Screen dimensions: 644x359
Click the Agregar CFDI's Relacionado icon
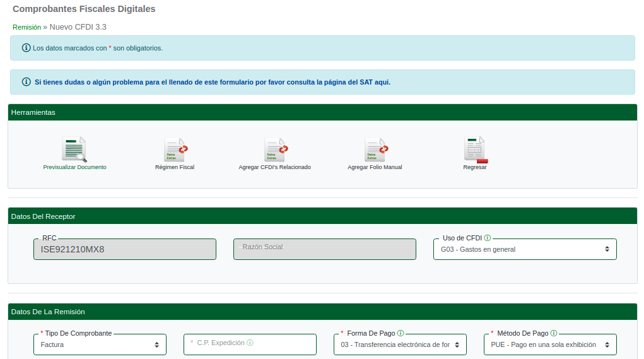tap(275, 150)
